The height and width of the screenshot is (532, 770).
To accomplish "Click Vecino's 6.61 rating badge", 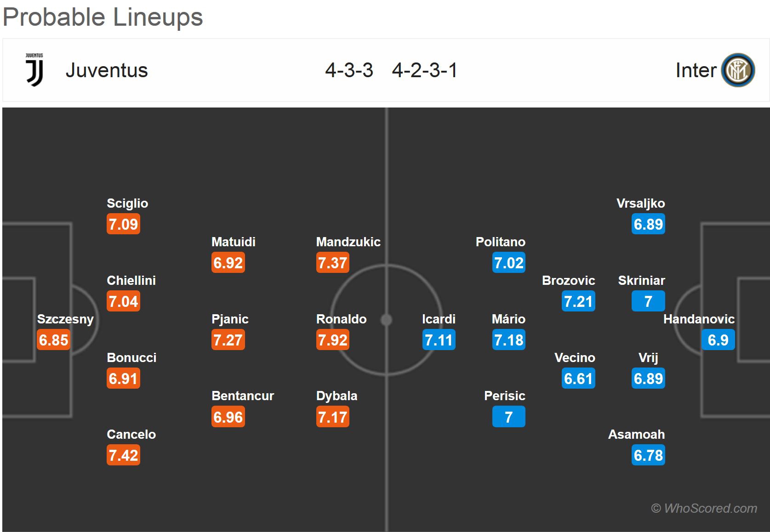I will click(578, 379).
